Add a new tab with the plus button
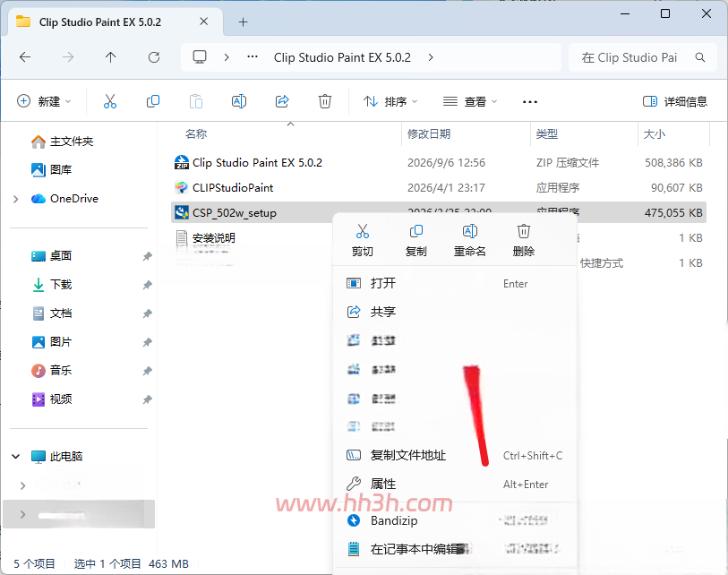This screenshot has width=728, height=575. (x=243, y=21)
